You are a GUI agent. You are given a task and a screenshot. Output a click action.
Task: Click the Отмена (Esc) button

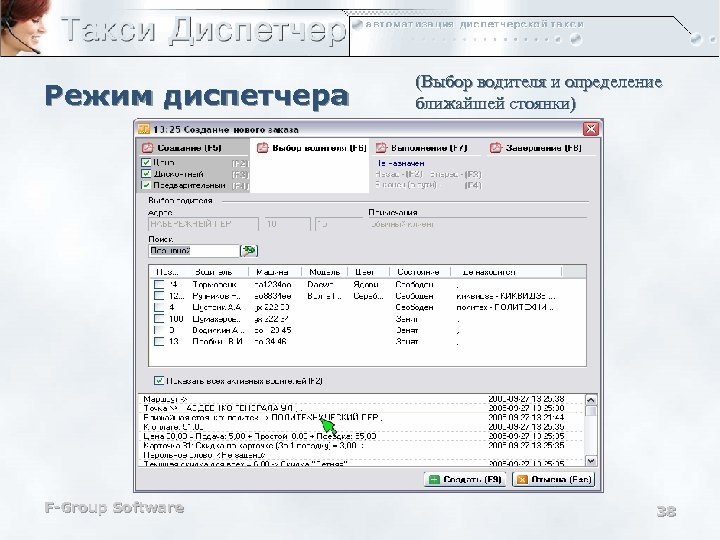[x=554, y=479]
